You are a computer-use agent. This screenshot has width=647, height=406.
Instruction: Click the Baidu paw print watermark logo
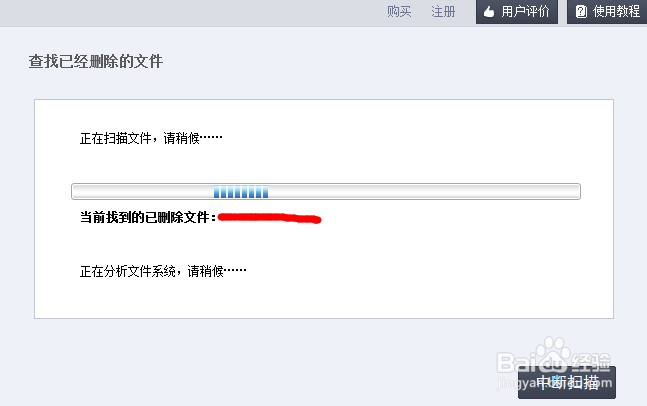[552, 350]
